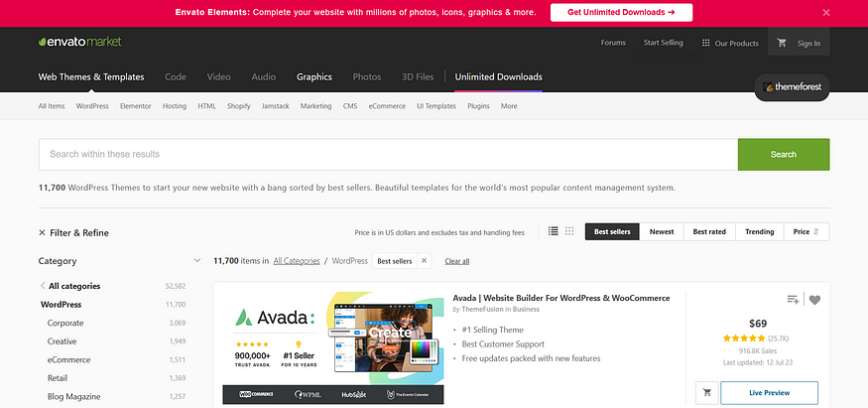868x408 pixels.
Task: Sort results by Best sellers
Action: click(x=612, y=231)
